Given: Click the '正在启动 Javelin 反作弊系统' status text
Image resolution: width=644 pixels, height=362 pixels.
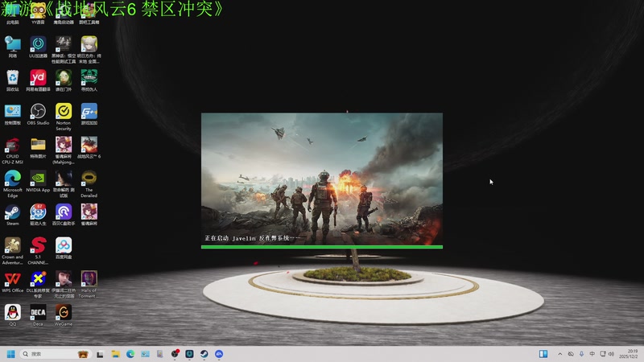Looking at the screenshot, I should coord(252,238).
